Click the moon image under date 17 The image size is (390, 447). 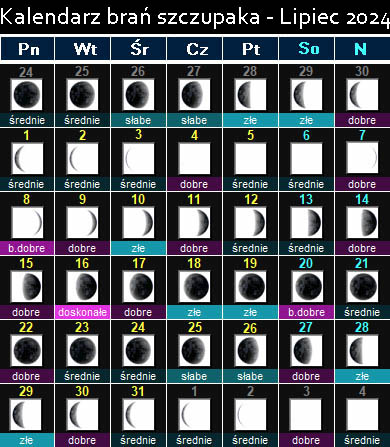(x=138, y=286)
